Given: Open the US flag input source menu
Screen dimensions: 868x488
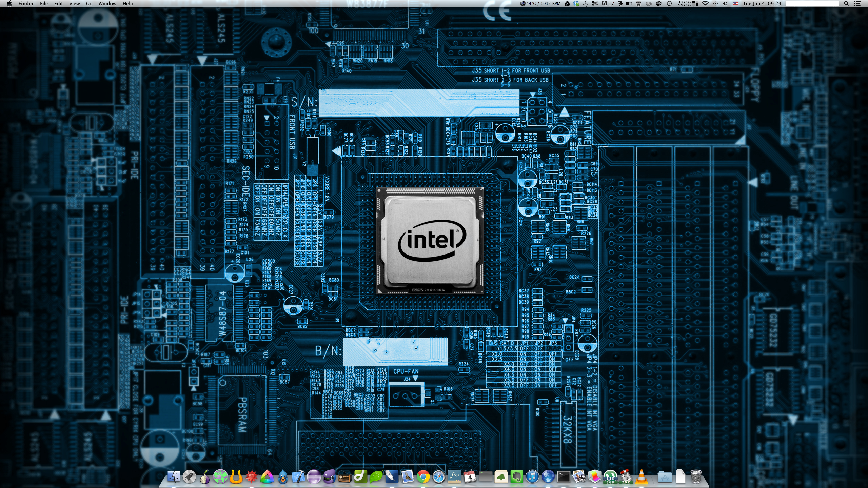Looking at the screenshot, I should [x=735, y=3].
